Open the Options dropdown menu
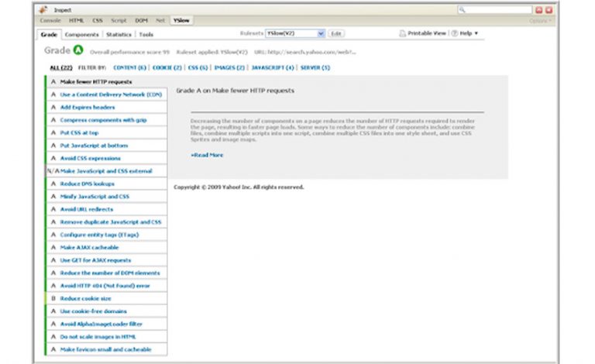 point(540,21)
